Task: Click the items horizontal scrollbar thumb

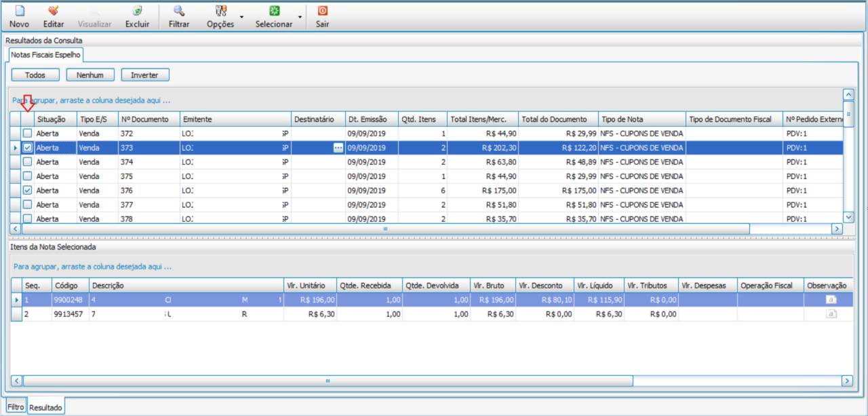Action: 328,381
